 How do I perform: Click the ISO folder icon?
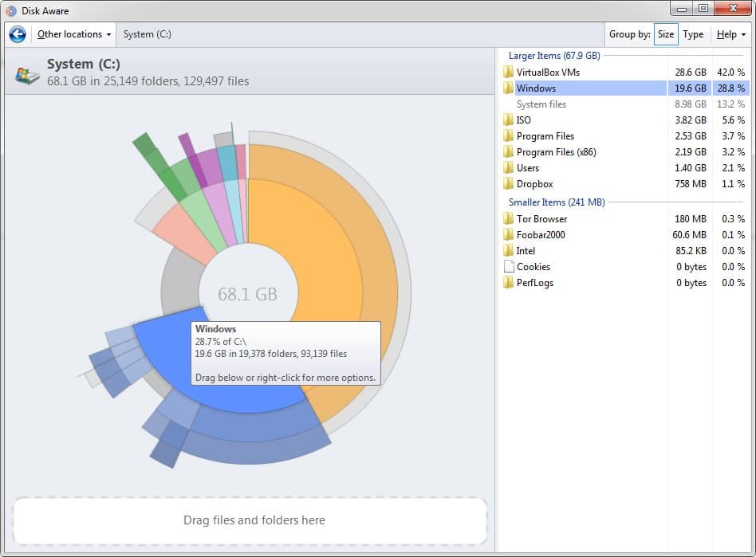point(508,120)
